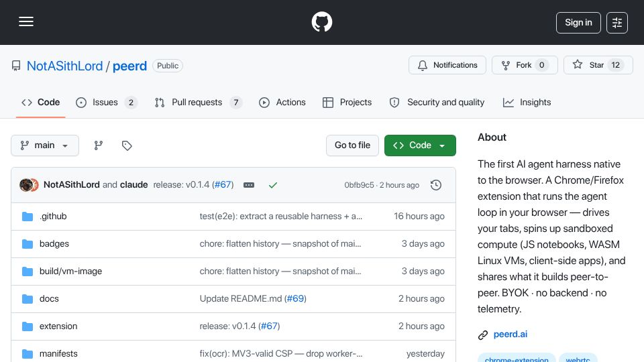Open appearance settings sliders icon
Viewport: 644px width, 362px height.
click(x=617, y=23)
